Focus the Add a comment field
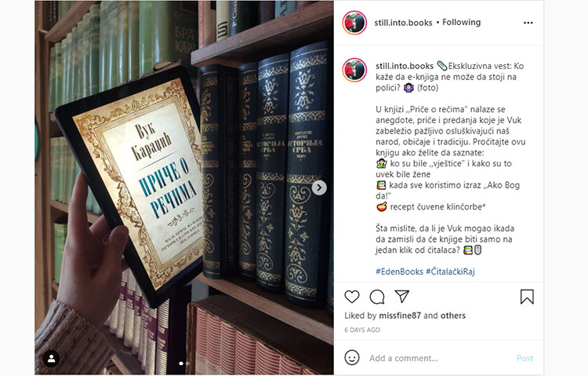The height and width of the screenshot is (376, 588). tap(439, 358)
